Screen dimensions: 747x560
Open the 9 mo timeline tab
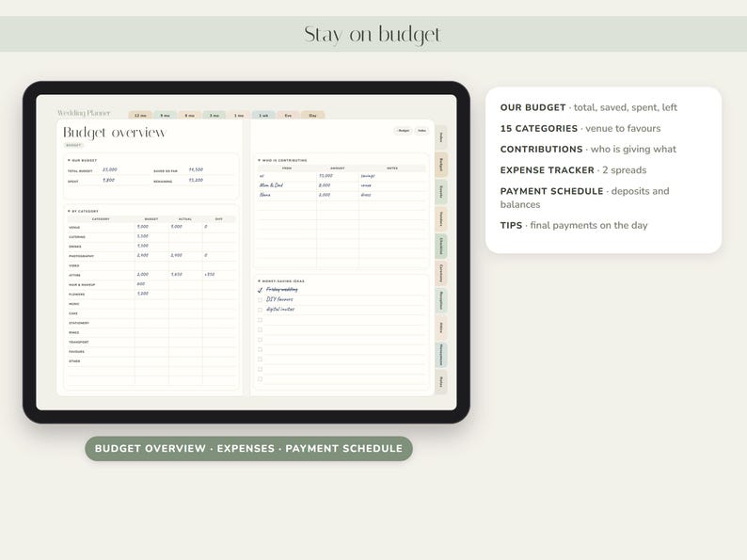click(165, 116)
